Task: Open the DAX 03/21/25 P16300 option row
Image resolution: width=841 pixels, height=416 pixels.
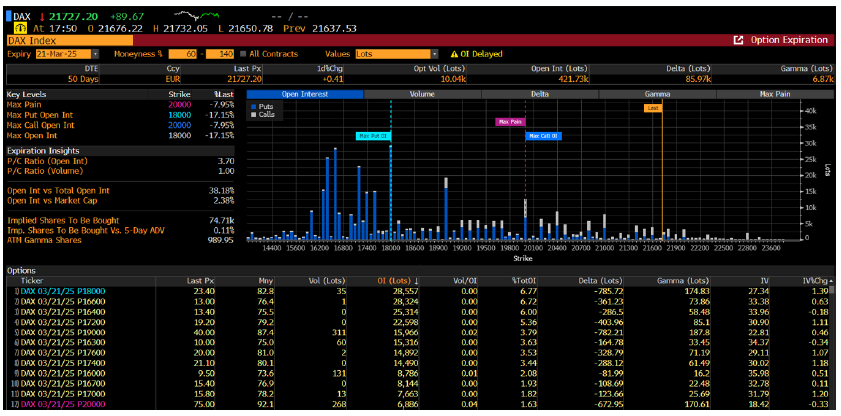Action: point(418,342)
